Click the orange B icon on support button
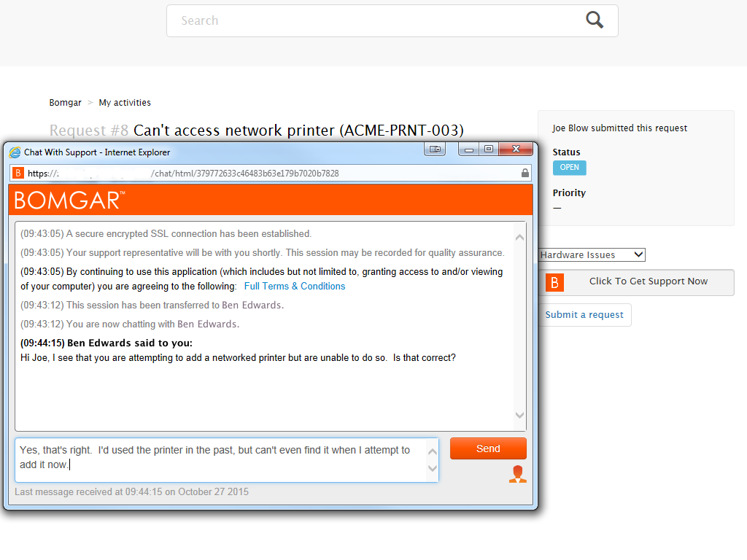Screen dimensions: 747x560 coord(554,282)
